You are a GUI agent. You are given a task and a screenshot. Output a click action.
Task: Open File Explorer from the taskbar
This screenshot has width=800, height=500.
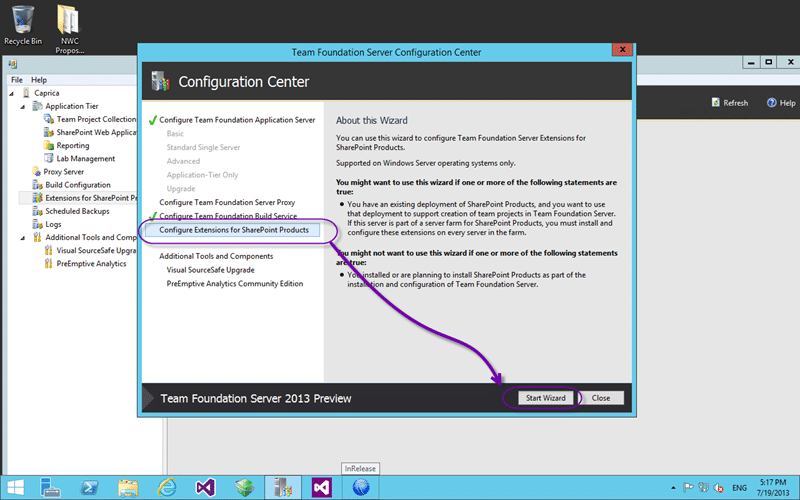[x=128, y=488]
